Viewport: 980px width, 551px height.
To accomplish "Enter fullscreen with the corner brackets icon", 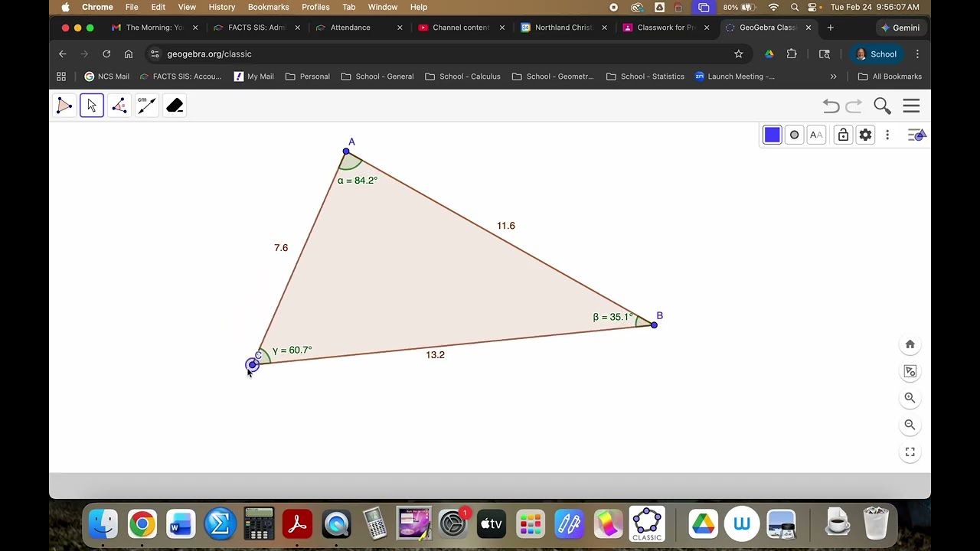I will click(x=910, y=452).
